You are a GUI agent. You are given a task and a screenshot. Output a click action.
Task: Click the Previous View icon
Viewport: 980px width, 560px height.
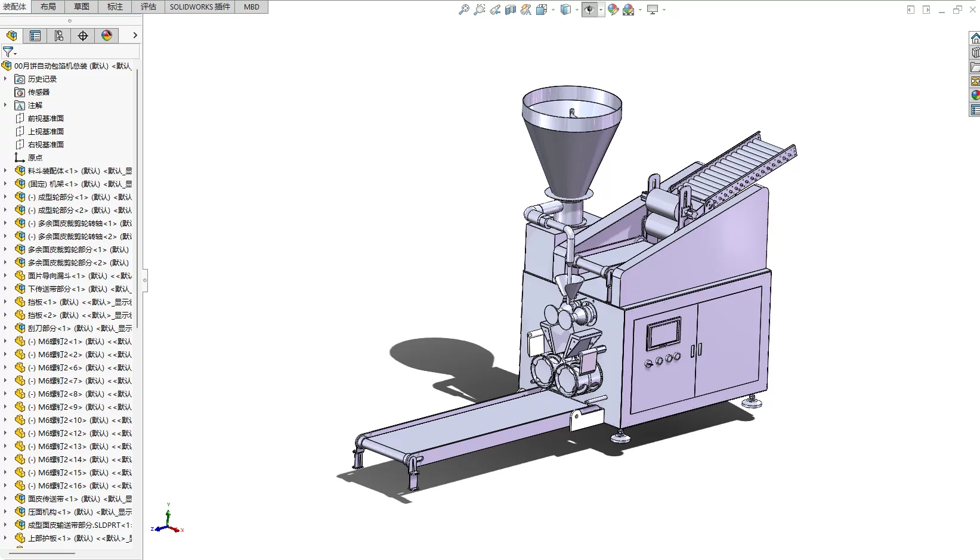click(495, 10)
